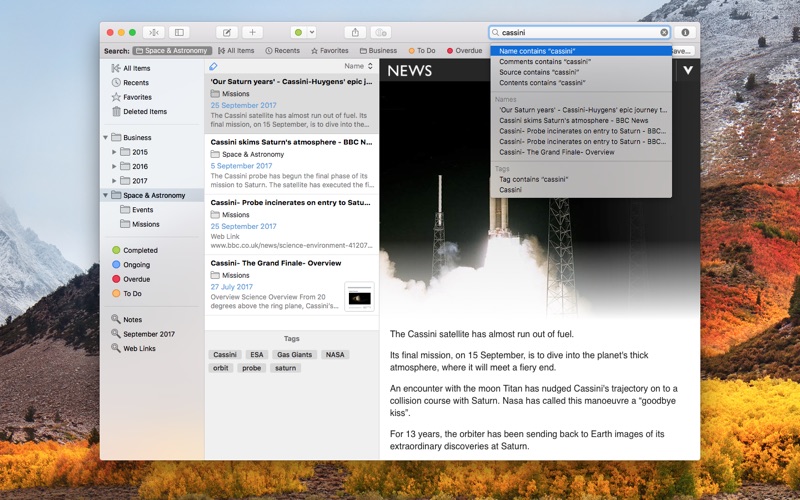Pick the Cassini tag suggestion in dropdown
Image resolution: width=800 pixels, height=500 pixels.
[x=581, y=190]
